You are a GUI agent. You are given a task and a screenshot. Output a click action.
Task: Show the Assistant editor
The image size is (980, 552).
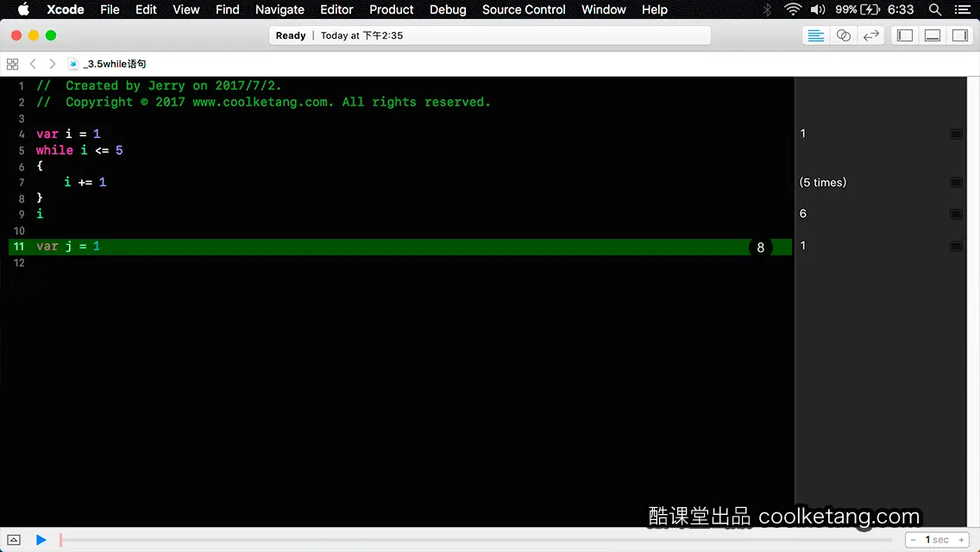843,35
